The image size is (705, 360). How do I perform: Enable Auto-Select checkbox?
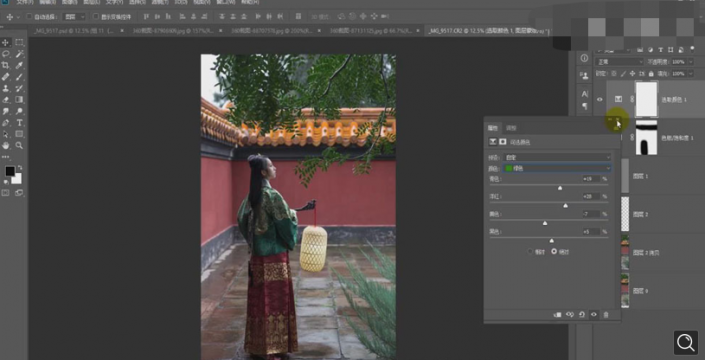tap(29, 17)
